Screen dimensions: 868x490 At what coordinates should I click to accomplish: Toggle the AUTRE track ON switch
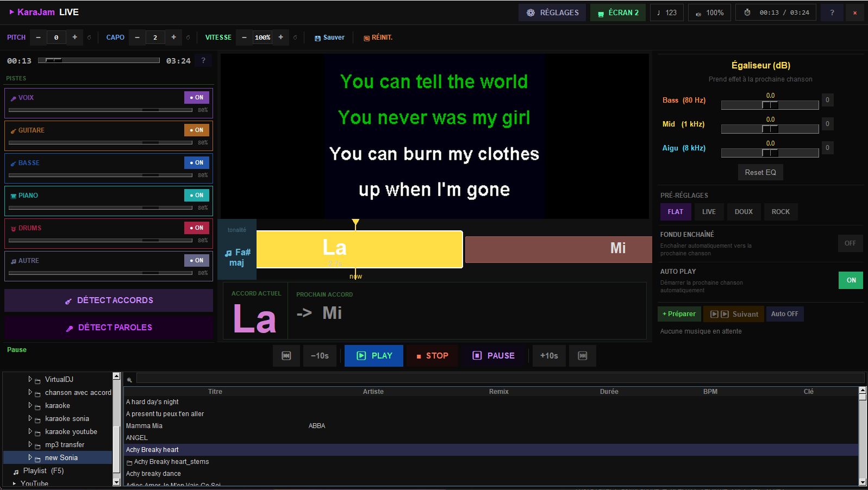click(197, 260)
